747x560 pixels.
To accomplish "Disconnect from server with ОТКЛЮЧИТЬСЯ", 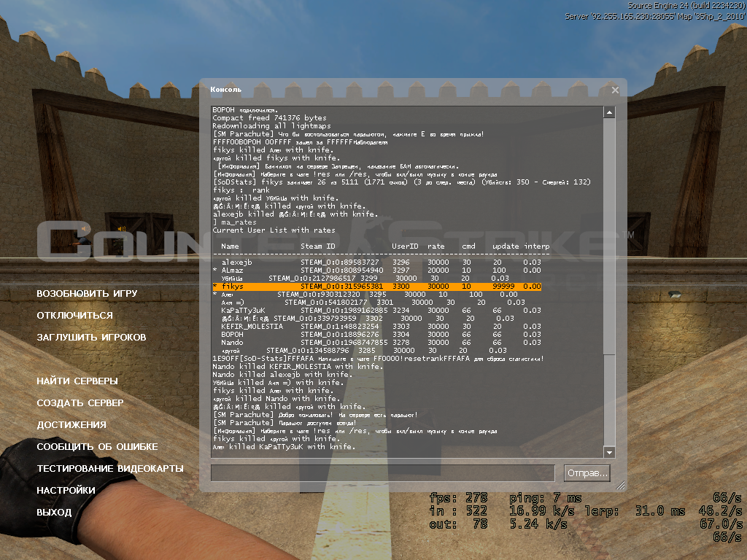I will [x=75, y=315].
